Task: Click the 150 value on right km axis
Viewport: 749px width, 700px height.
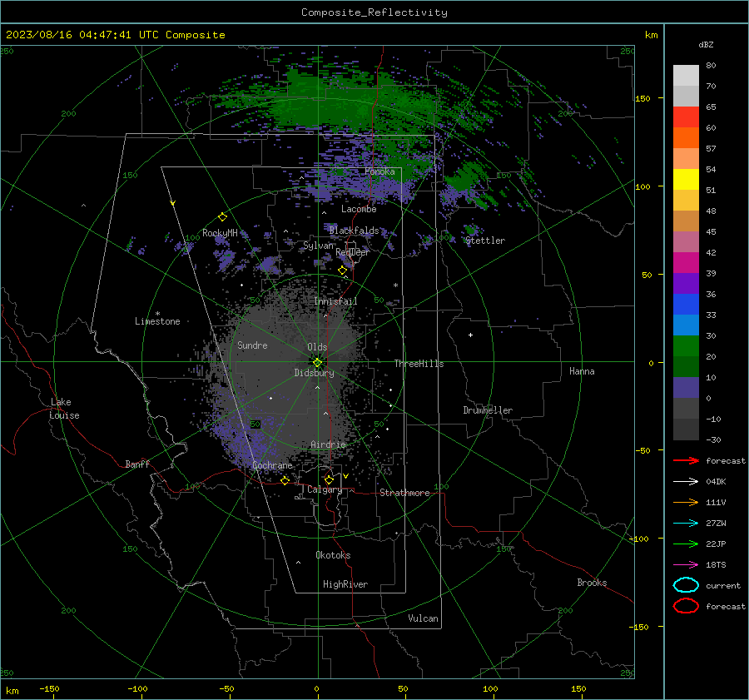Action: (x=642, y=98)
